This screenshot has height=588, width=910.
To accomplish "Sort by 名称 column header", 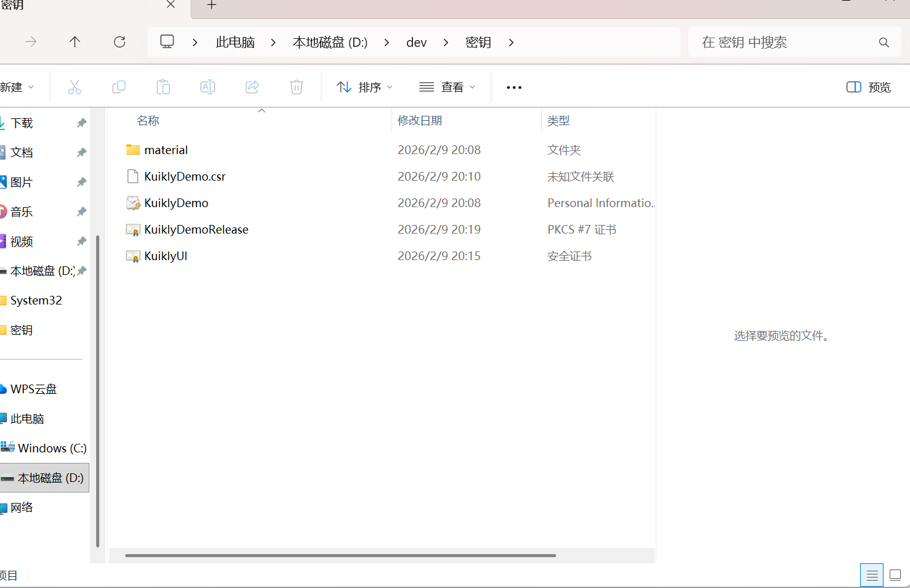I will (x=148, y=121).
